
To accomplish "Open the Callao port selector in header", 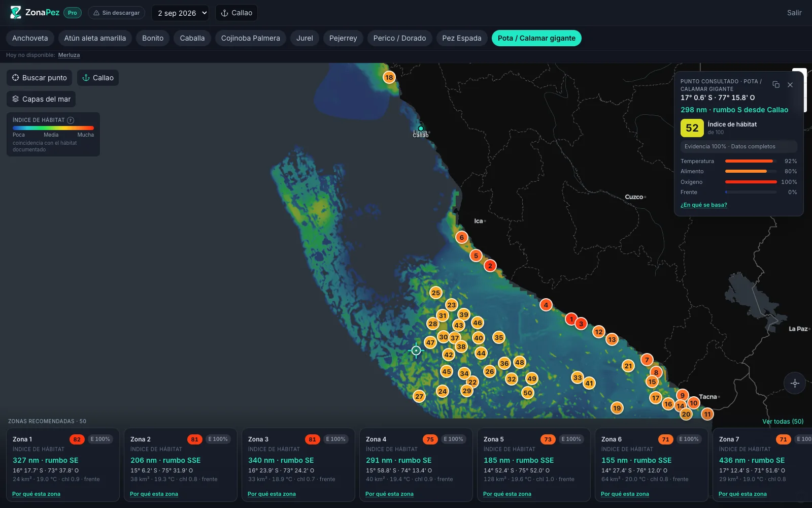I will click(236, 13).
